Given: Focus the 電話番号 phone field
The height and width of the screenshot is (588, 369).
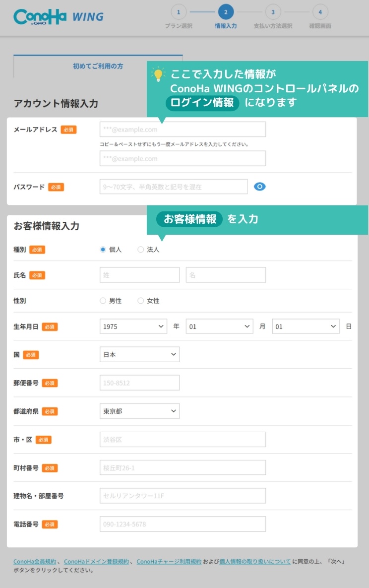Looking at the screenshot, I should 183,524.
